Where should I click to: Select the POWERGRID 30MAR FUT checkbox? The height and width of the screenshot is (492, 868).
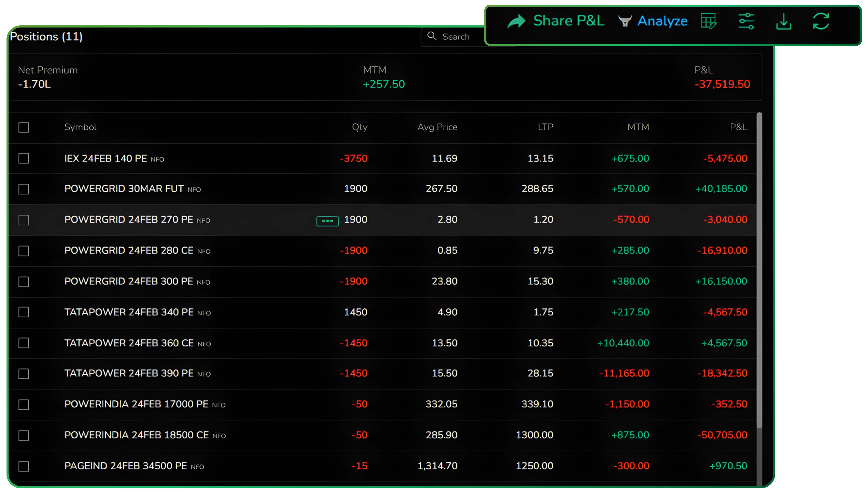(23, 189)
